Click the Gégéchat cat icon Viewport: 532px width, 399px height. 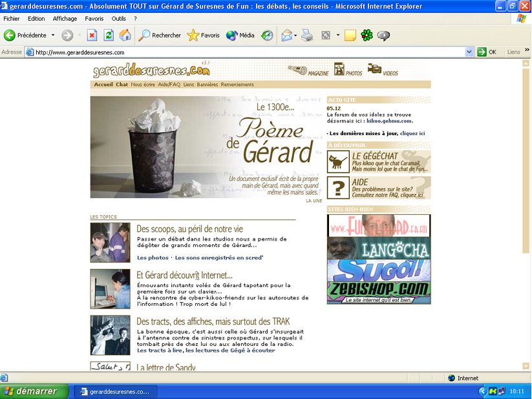(338, 162)
